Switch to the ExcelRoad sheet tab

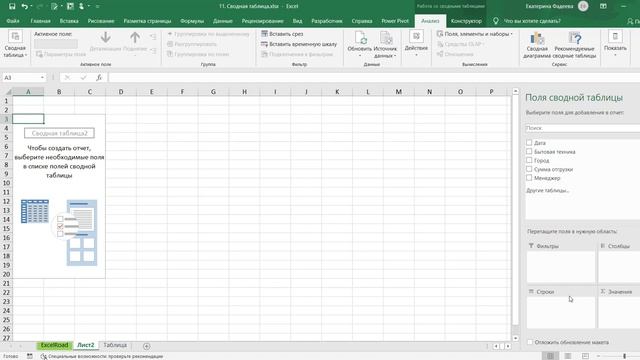(54, 345)
